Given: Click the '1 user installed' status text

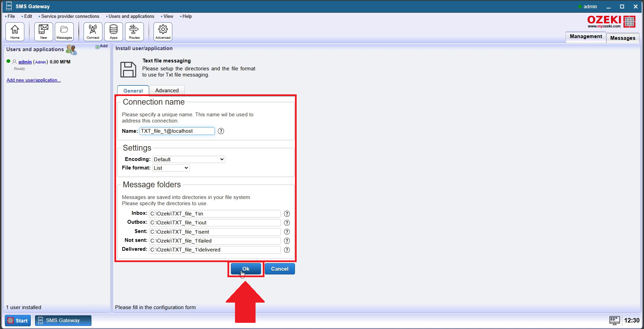Looking at the screenshot, I should click(24, 307).
